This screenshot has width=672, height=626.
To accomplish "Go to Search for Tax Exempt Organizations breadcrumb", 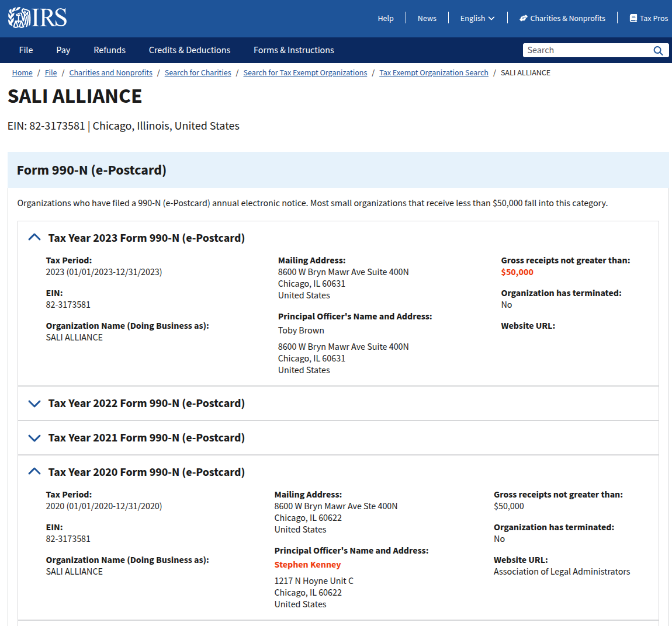I will (x=305, y=73).
